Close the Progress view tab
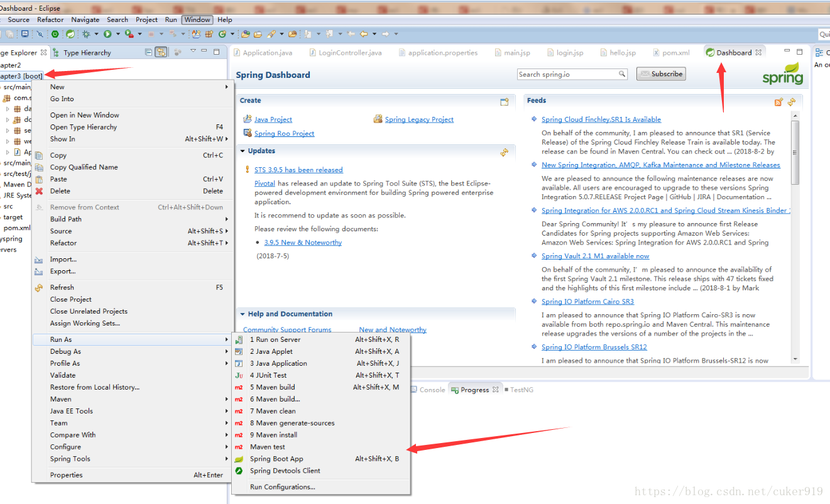The height and width of the screenshot is (504, 830). click(x=495, y=390)
